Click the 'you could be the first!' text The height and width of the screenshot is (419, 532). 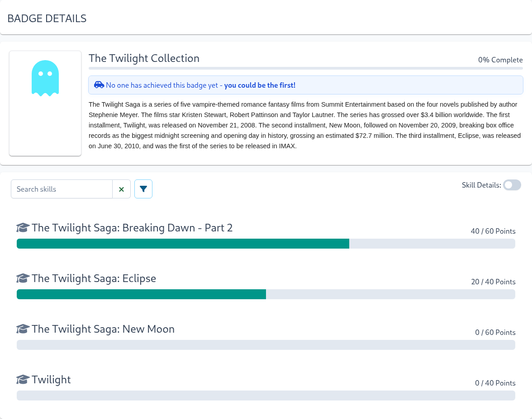click(x=260, y=85)
